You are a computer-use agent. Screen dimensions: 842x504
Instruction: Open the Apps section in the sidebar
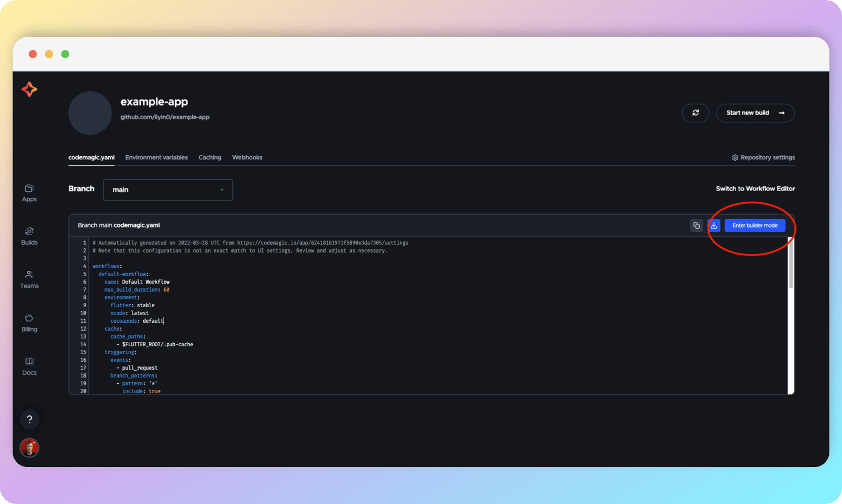click(x=29, y=192)
